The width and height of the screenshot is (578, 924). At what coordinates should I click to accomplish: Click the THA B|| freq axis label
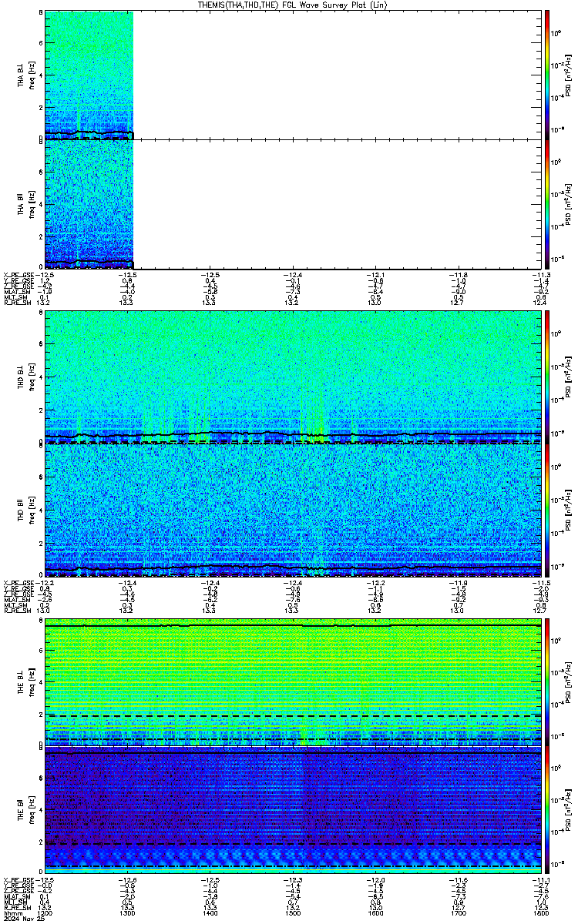coord(26,204)
